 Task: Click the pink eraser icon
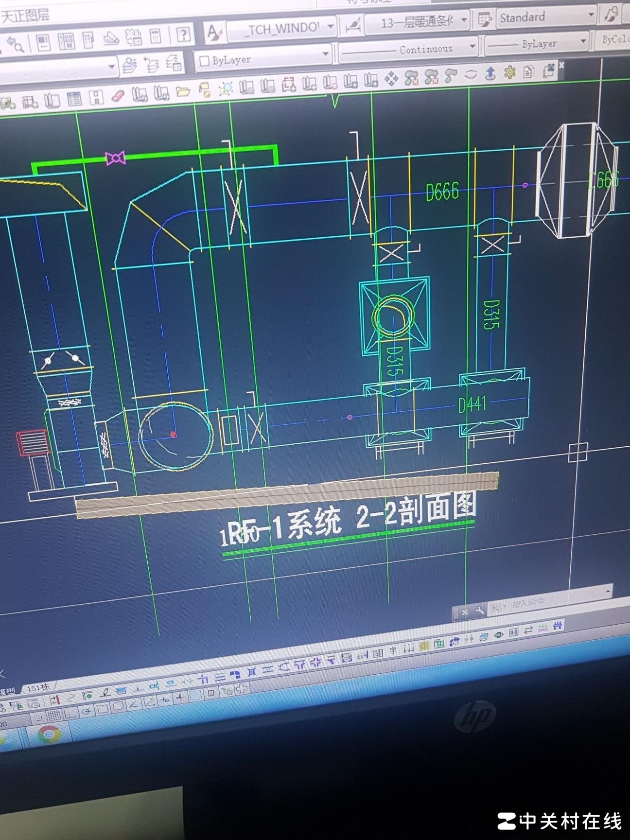pos(118,96)
